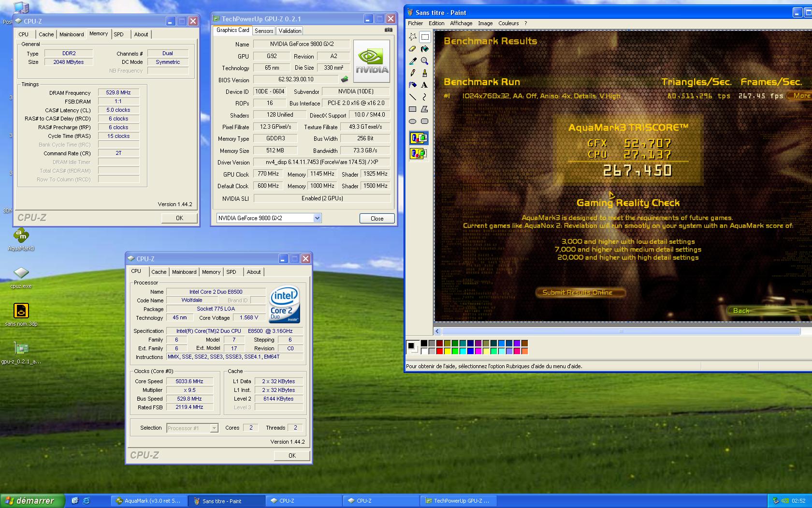Switch to Cache tab in upper CPU-Z window

coord(46,34)
